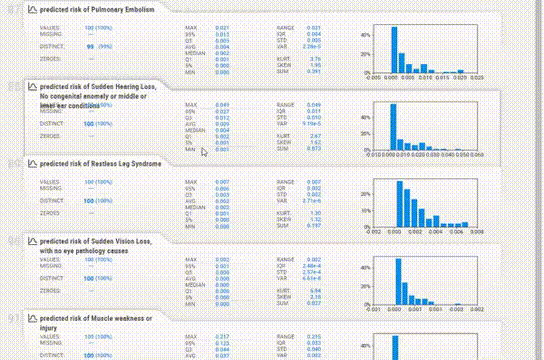Select the 'predicted risk of Sudden Hearing Loss' feature title

click(98, 96)
